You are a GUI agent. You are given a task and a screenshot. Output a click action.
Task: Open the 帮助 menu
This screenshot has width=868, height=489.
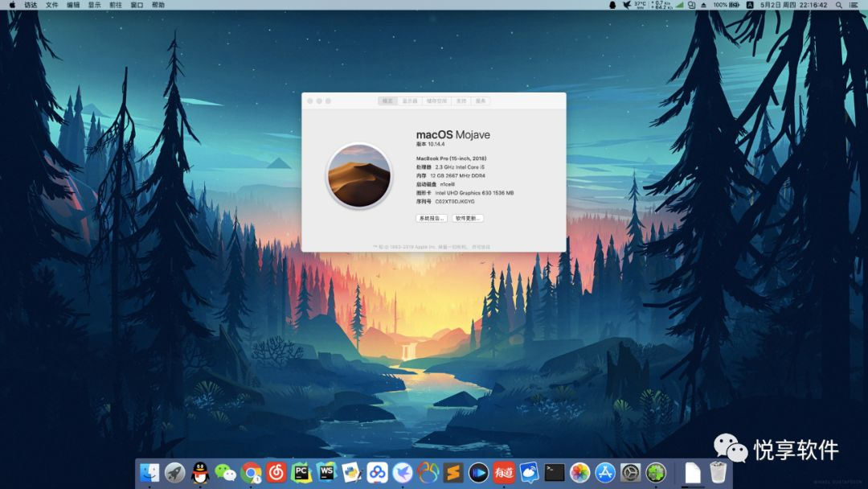158,5
